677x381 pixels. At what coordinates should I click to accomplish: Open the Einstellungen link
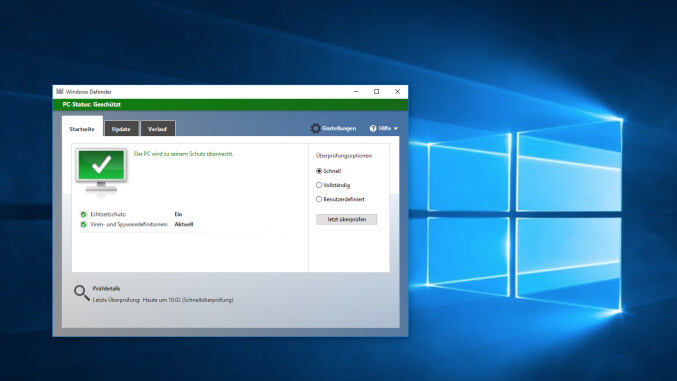(339, 128)
